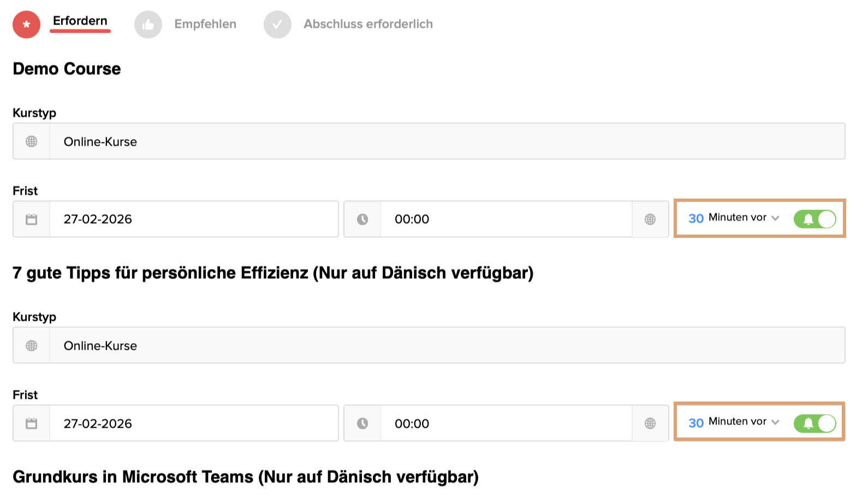Click the checkmark Abschluss erforderlich icon
The height and width of the screenshot is (503, 868).
click(x=277, y=25)
